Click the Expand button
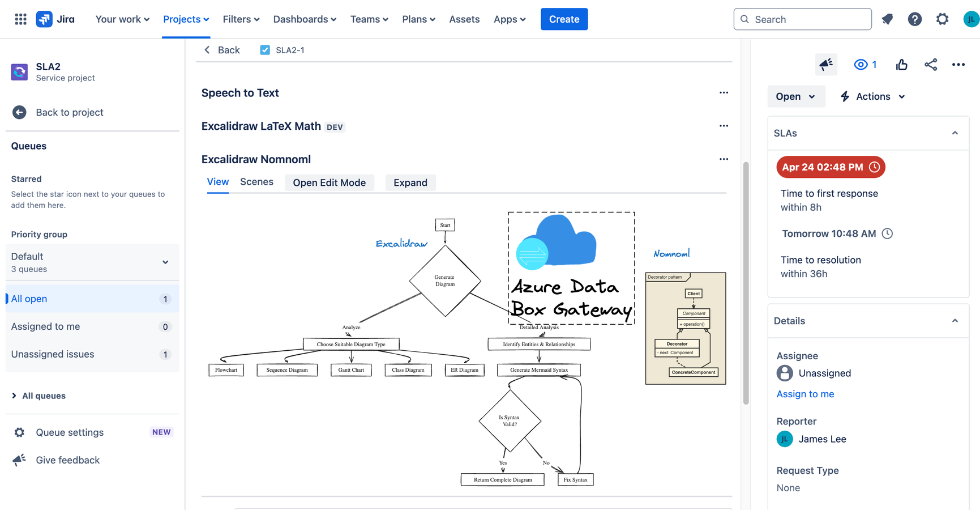Screen dimensions: 980x510 410,182
